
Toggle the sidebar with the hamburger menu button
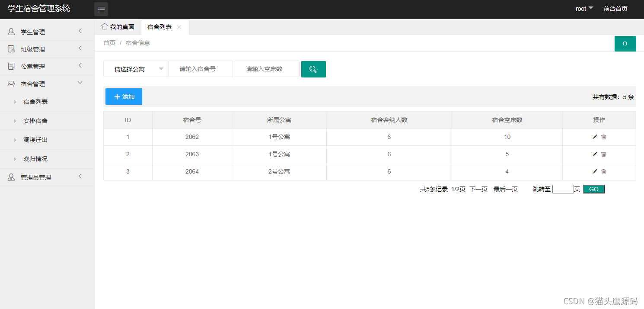101,9
